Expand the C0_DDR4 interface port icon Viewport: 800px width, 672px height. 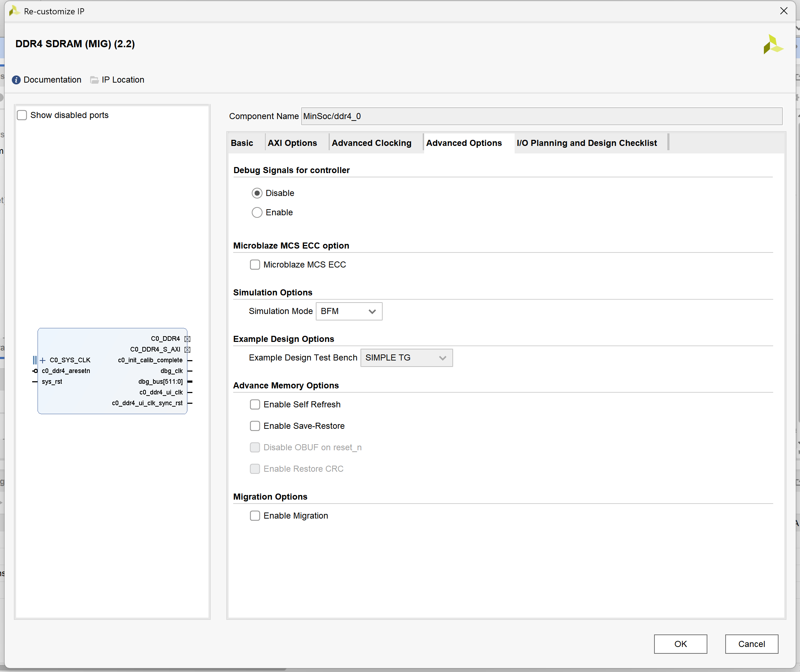(187, 339)
